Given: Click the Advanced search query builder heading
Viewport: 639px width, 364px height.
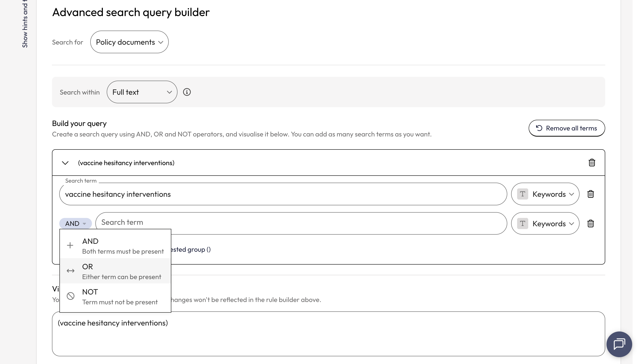Looking at the screenshot, I should pyautogui.click(x=131, y=12).
